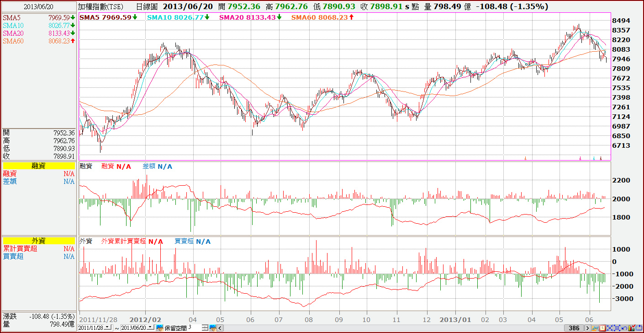Toggle the clock period icon
Image resolution: width=644 pixels, height=333 pixels.
(602, 328)
